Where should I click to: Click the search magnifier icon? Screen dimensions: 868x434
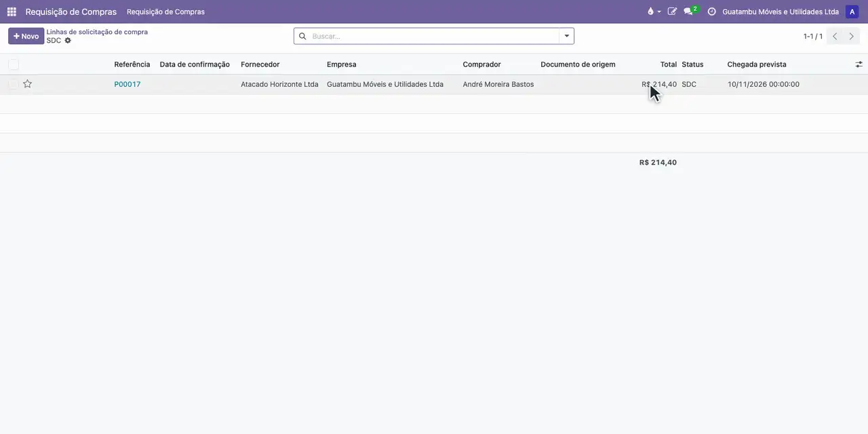[x=302, y=36]
